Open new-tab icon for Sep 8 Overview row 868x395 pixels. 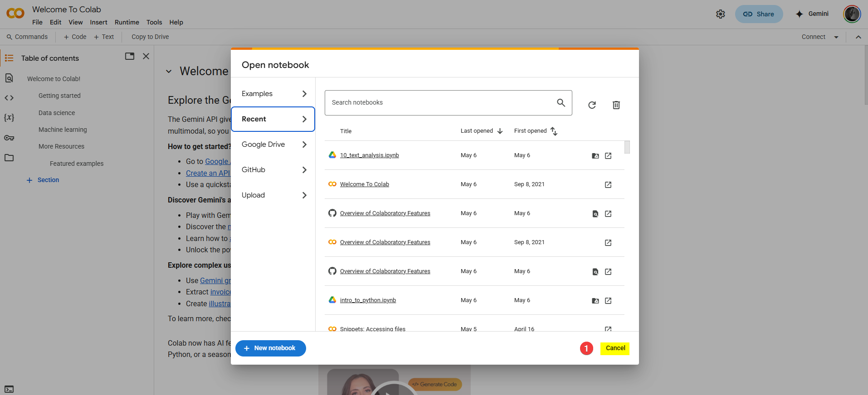[x=608, y=243]
